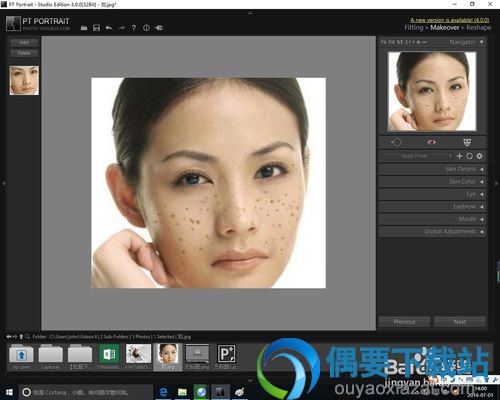Save the image using the floppy icon
Screen dimensions: 500x400
(x=96, y=28)
